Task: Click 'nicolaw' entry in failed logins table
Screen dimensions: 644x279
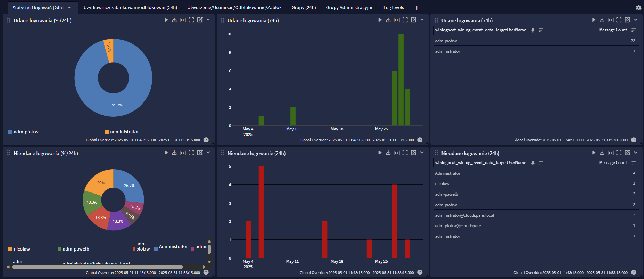Action: click(442, 184)
